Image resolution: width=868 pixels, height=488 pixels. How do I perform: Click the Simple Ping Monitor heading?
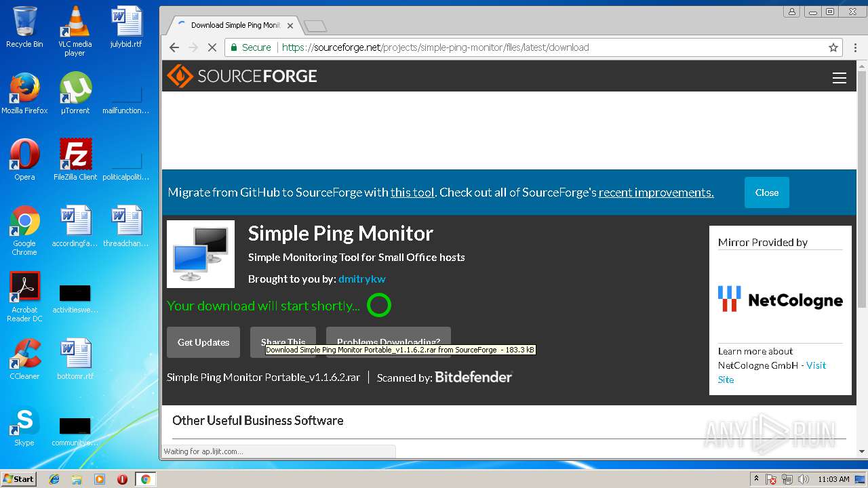pos(340,233)
